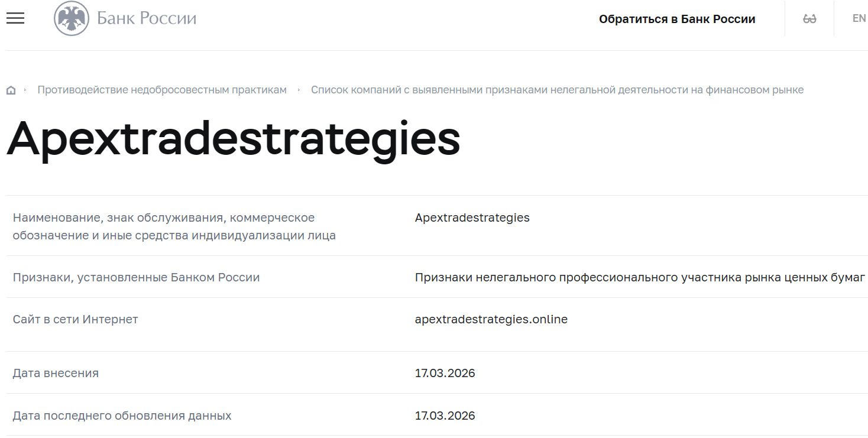Open breadcrumb "Список компаний с выявленными признаками"
This screenshot has width=868, height=438.
point(558,89)
